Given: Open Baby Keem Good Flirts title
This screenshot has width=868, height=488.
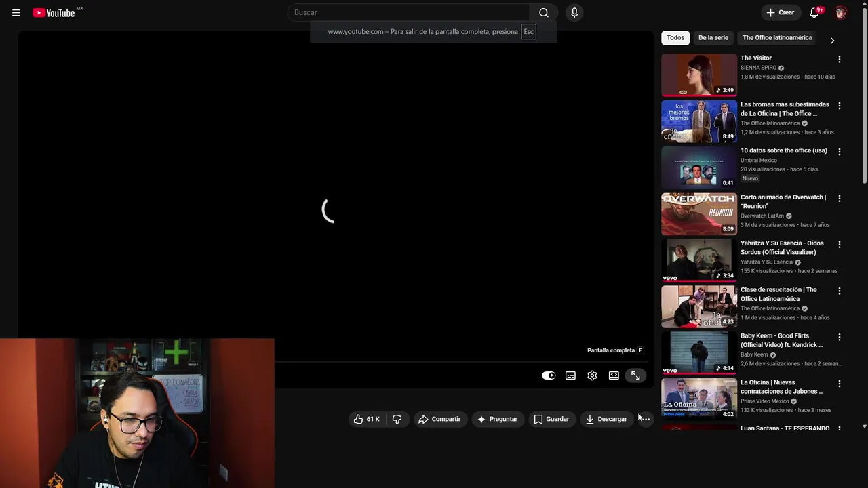Looking at the screenshot, I should (x=782, y=340).
